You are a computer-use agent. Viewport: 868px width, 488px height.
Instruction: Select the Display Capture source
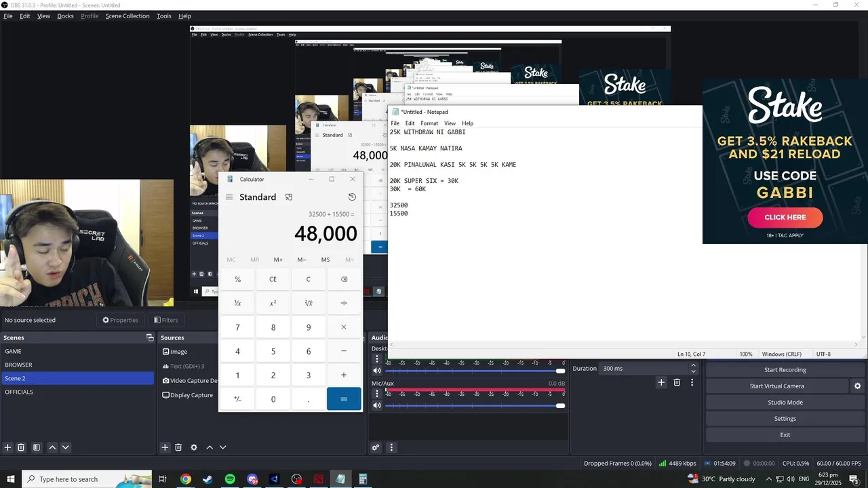(x=189, y=395)
